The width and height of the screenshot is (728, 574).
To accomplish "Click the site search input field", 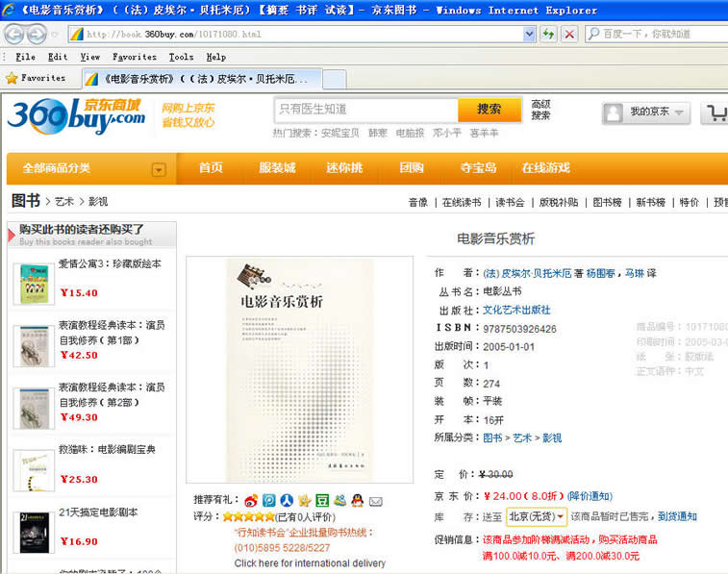I will coord(365,110).
